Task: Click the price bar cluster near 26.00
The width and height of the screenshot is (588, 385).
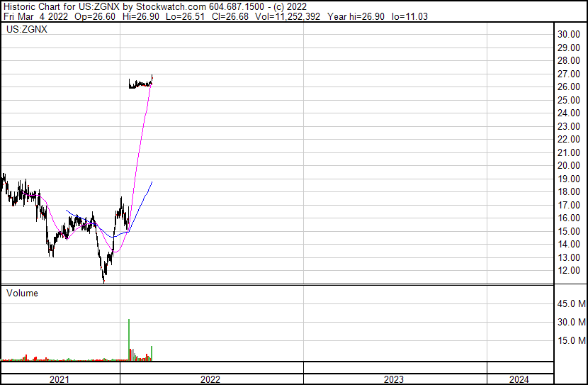Action: (140, 83)
